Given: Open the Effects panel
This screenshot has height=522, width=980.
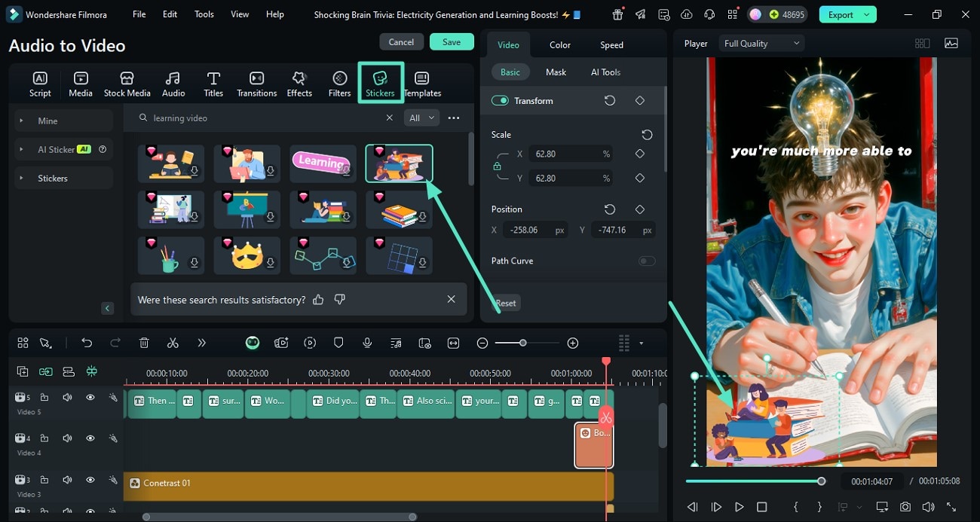Looking at the screenshot, I should [299, 84].
